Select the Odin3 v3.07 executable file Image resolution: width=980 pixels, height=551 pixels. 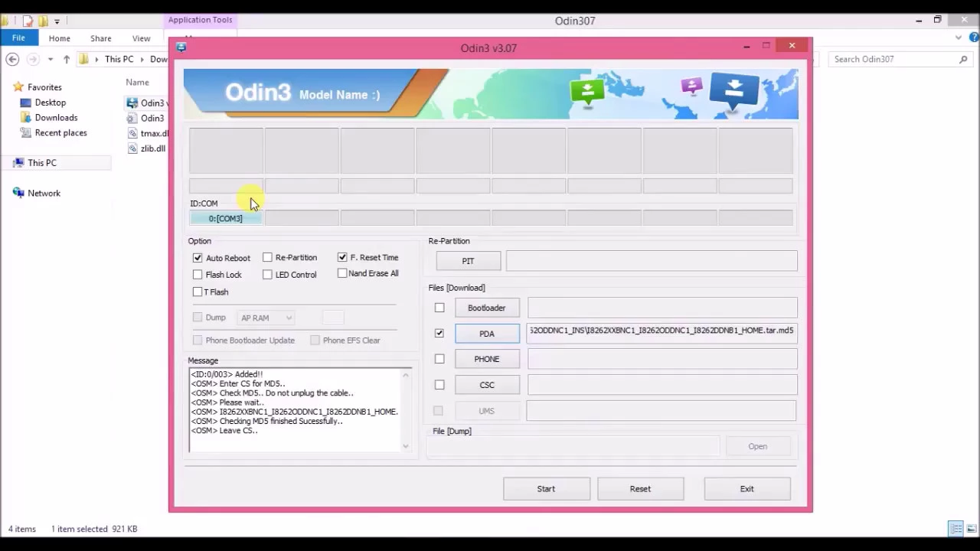[147, 103]
